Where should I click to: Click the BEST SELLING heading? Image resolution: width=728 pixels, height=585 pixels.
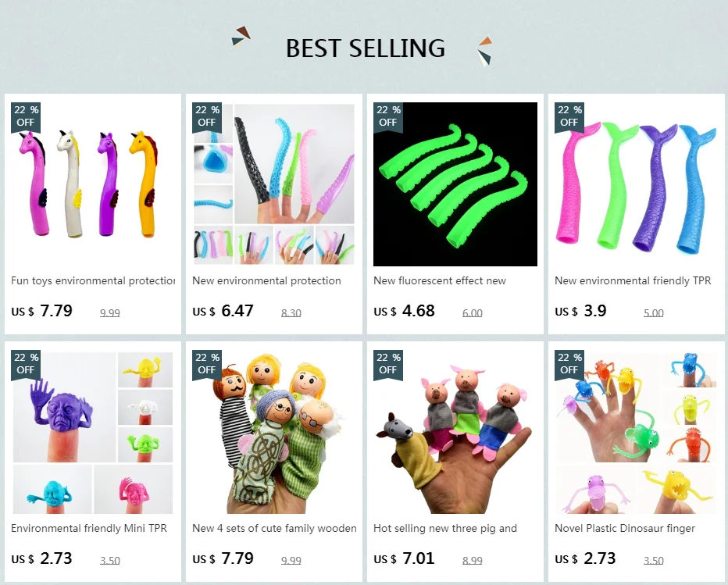(366, 48)
